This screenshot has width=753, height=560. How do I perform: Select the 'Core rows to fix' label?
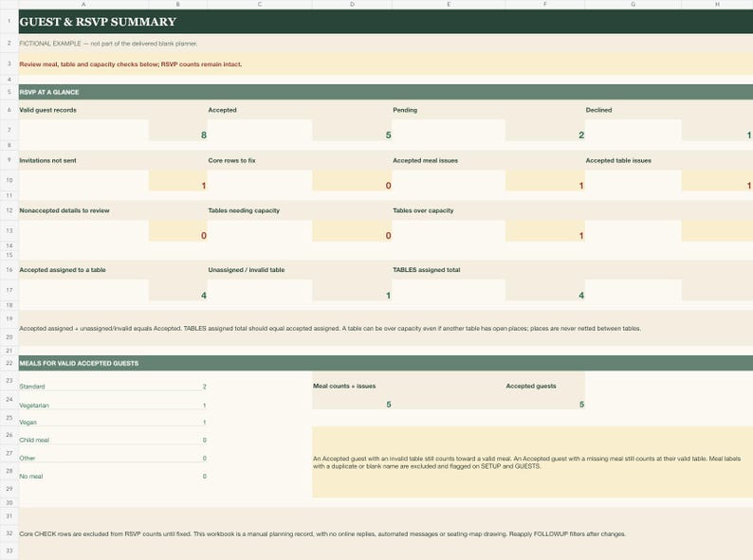tap(232, 160)
